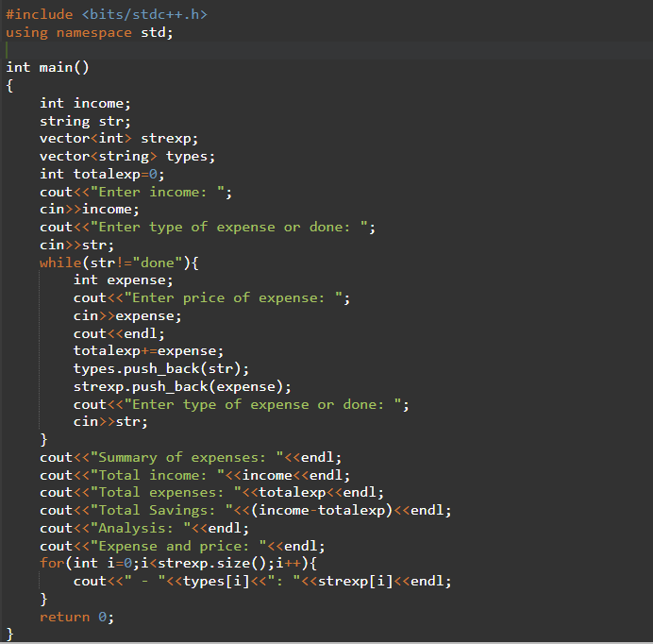Click the cout "Total expenses: " line
This screenshot has height=644, width=653.
pos(212,493)
